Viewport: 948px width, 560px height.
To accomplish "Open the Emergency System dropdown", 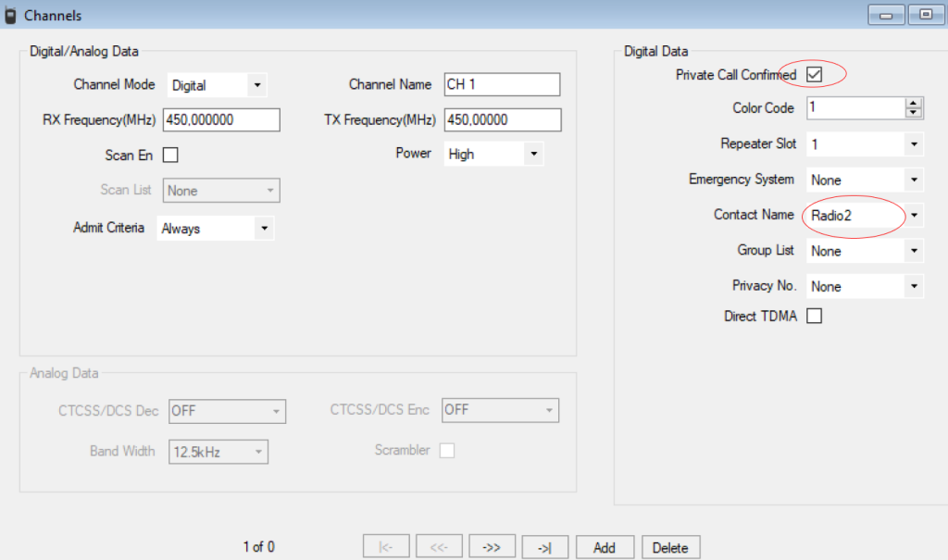I will (914, 180).
